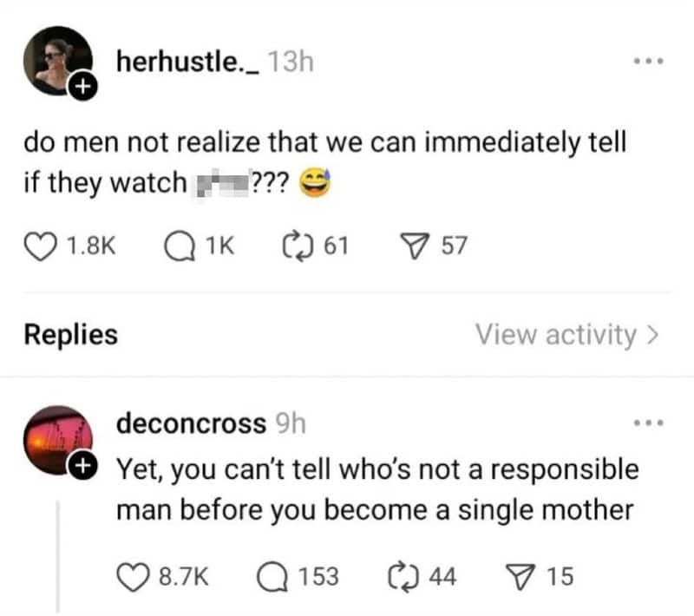Follow deconcross using the plus badge
This screenshot has height=616, width=694.
(82, 465)
